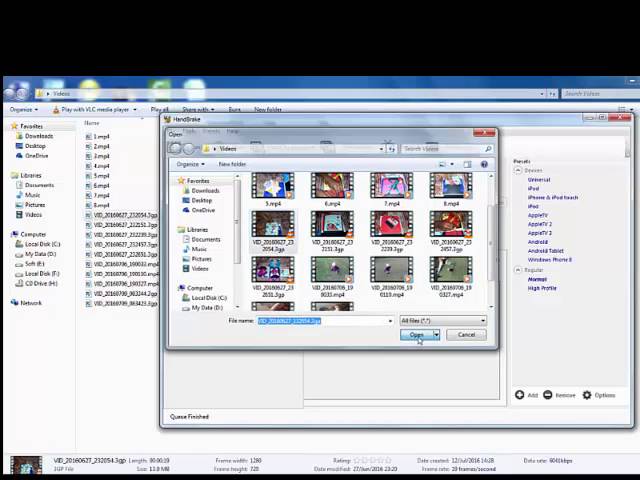Collapse the Devices presets group in HandBrake
The image size is (640, 480).
point(518,170)
